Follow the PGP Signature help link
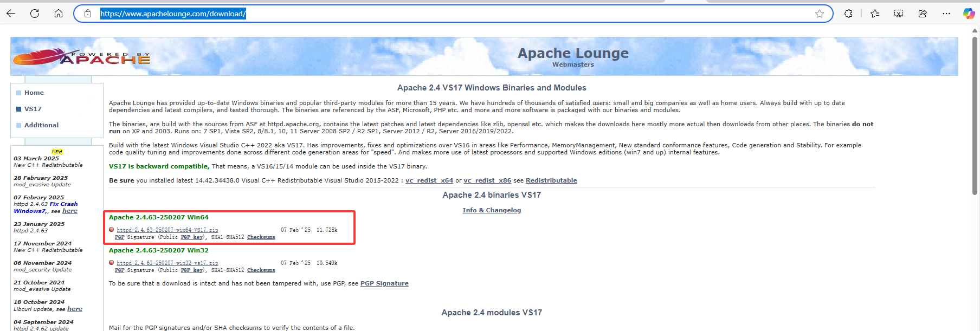Image resolution: width=980 pixels, height=331 pixels. point(384,283)
